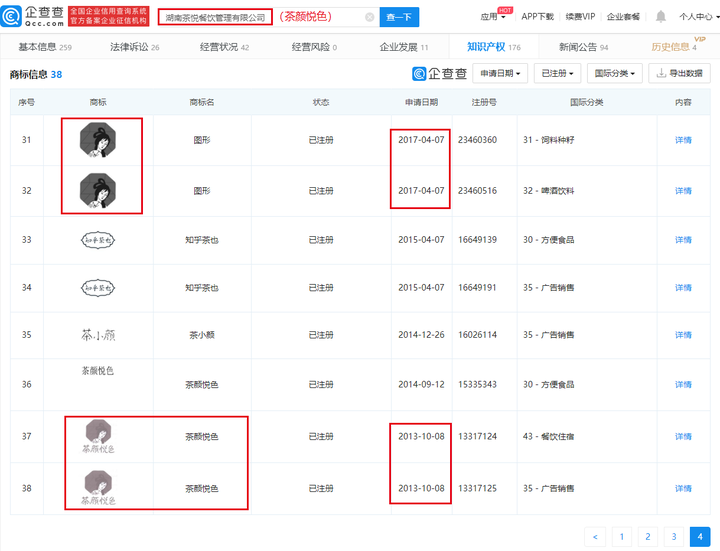Expand the 国际分类 filter dropdown
The height and width of the screenshot is (551, 720).
pos(614,73)
